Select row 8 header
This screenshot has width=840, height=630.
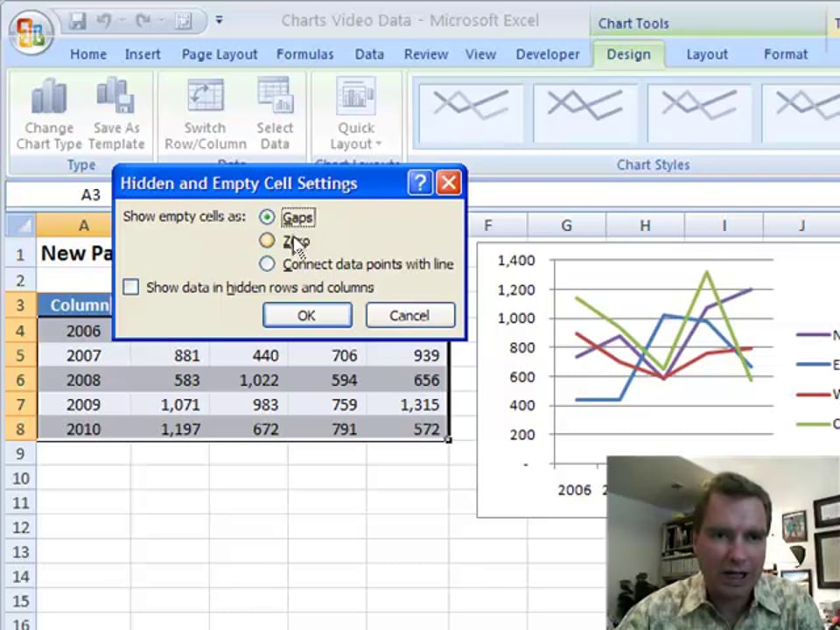(x=20, y=429)
